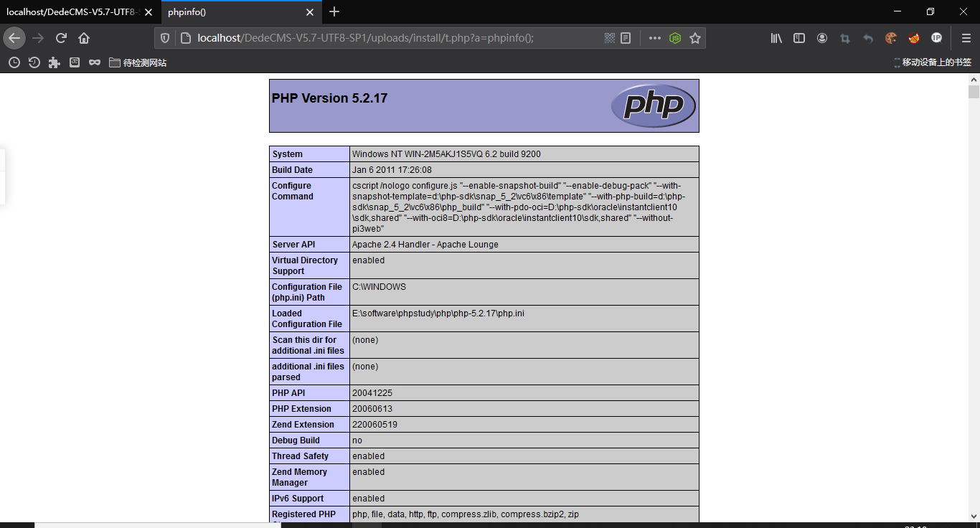The height and width of the screenshot is (528, 980).
Task: Click the php.ini file path value
Action: (438, 313)
